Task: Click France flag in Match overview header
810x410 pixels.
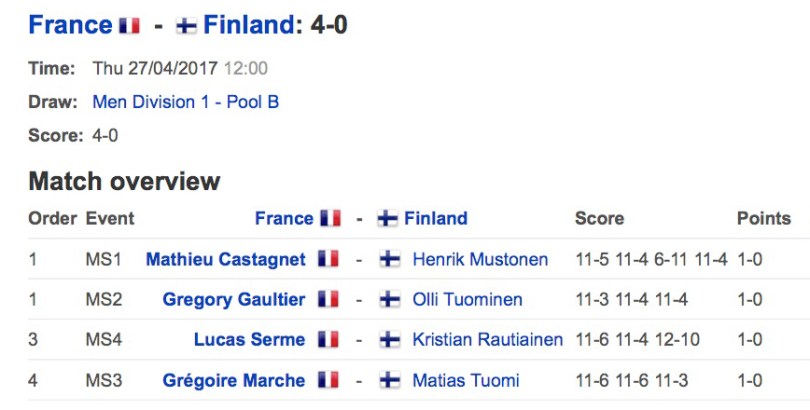Action: (330, 218)
